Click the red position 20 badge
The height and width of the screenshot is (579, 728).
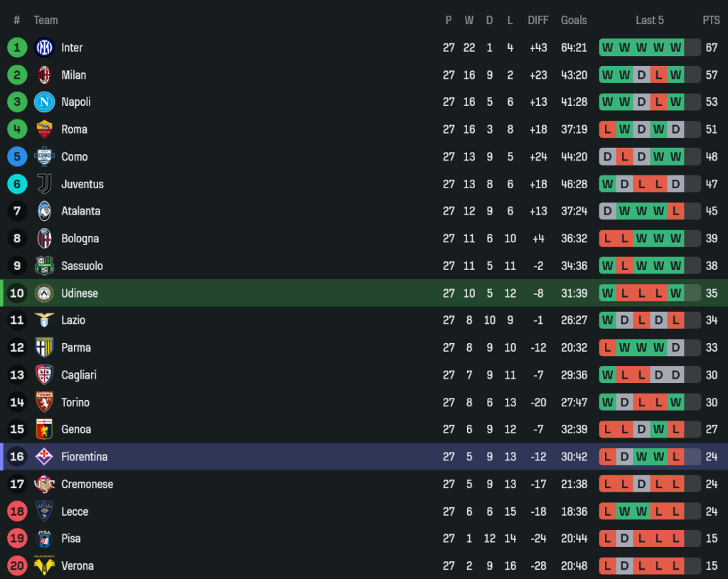pos(17,566)
